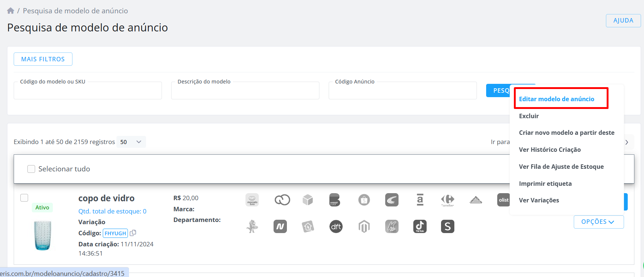Open Ver Histórico Criação menu entry

(550, 150)
